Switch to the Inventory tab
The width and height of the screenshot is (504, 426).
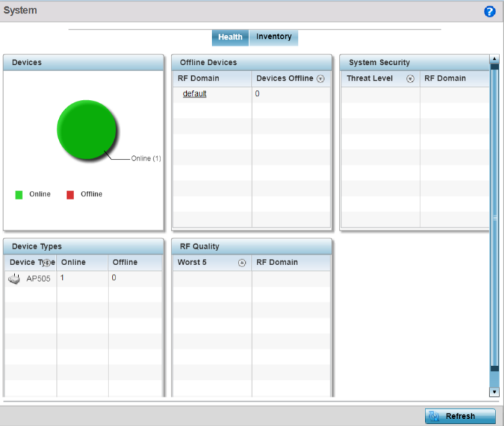click(274, 37)
